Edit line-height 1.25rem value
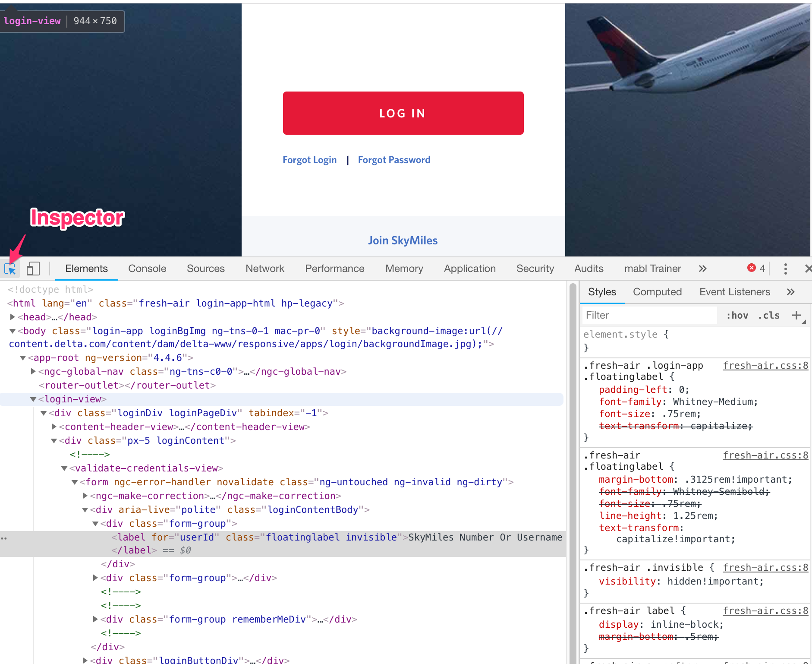The width and height of the screenshot is (812, 664). [x=693, y=515]
